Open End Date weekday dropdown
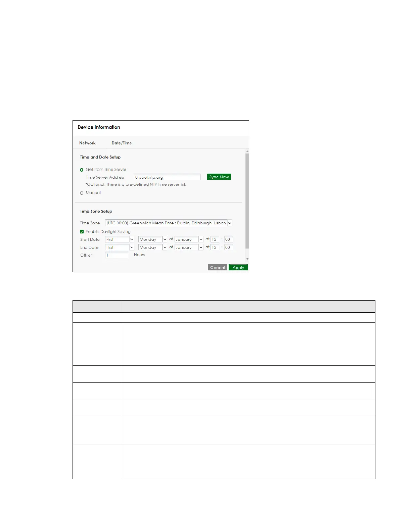Viewport: 411px width, 532px height. pyautogui.click(x=152, y=248)
